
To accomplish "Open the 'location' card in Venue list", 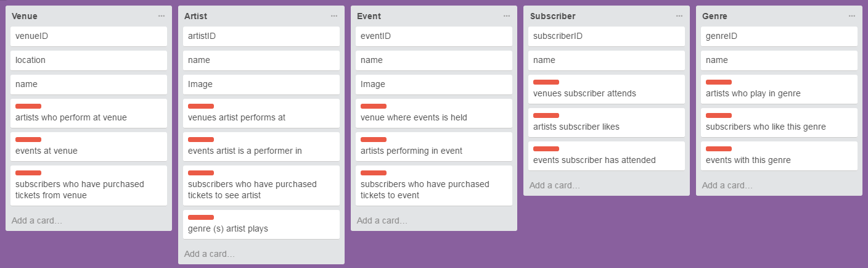I will point(89,60).
